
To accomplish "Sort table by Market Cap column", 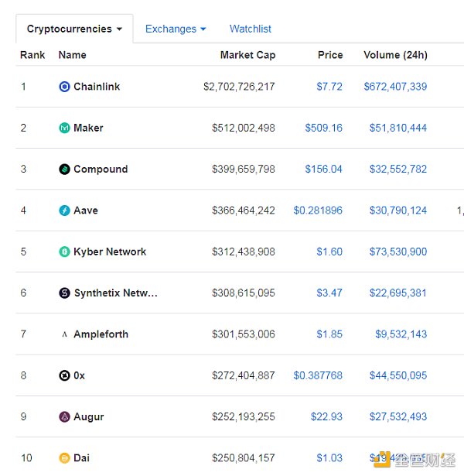I will click(247, 55).
